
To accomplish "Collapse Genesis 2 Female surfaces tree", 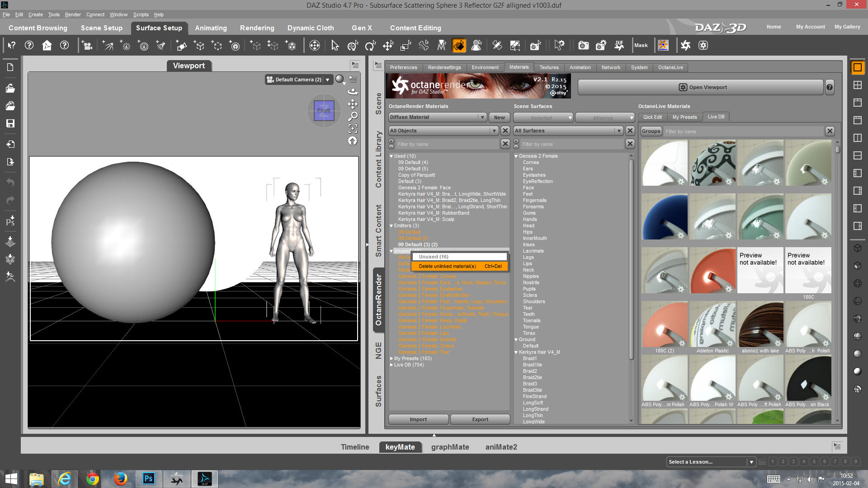I will point(516,156).
